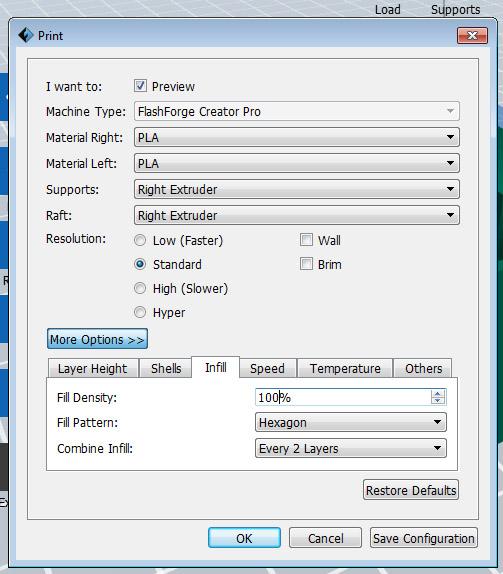This screenshot has width=503, height=574.
Task: Select High (Slower) resolution
Action: (140, 288)
